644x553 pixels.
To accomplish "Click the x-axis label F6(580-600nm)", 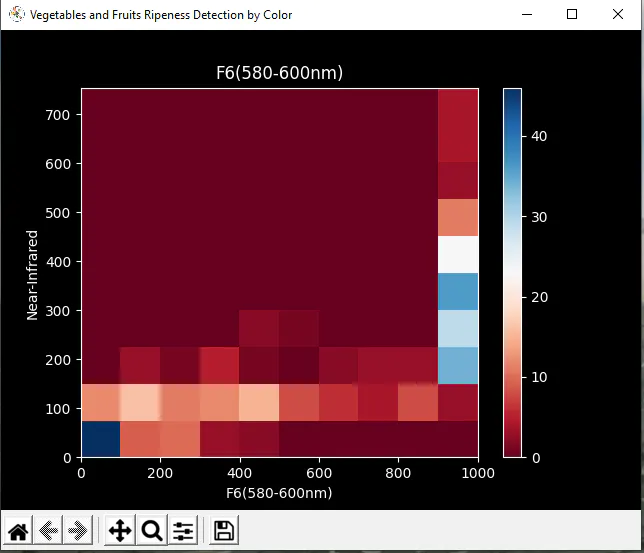I will point(279,493).
